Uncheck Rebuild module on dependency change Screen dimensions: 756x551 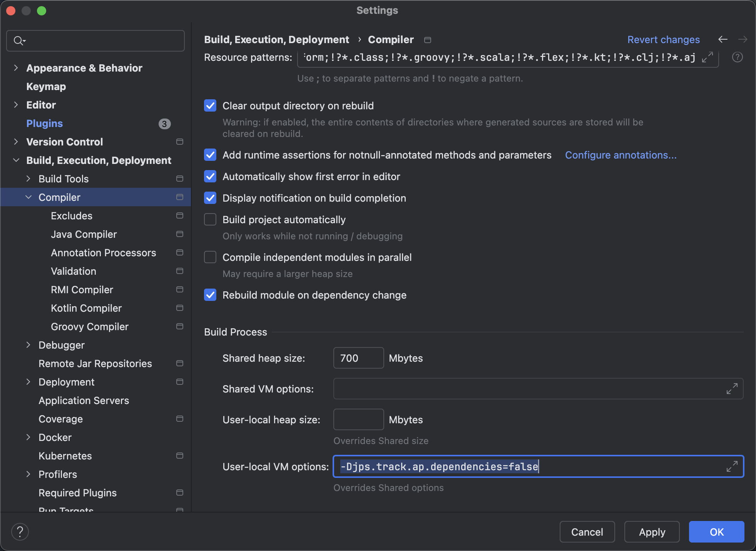[x=210, y=295]
